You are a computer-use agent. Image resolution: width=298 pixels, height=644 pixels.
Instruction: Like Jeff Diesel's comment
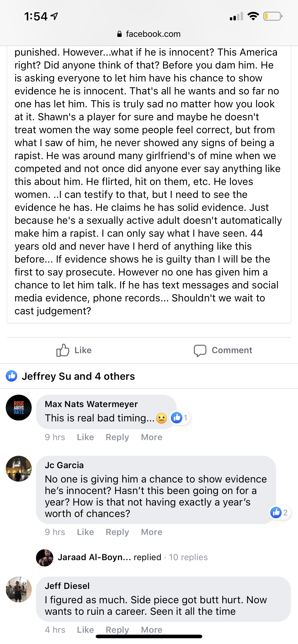point(85,629)
